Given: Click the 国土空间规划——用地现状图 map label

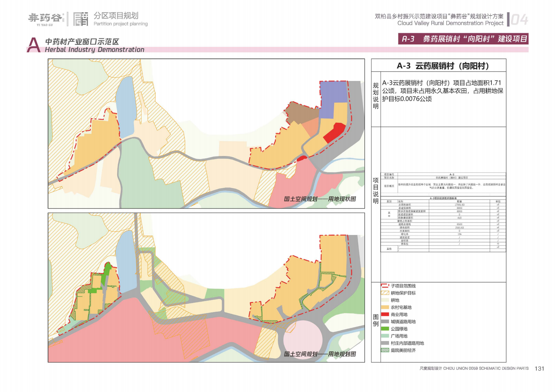Looking at the screenshot, I should 320,199.
